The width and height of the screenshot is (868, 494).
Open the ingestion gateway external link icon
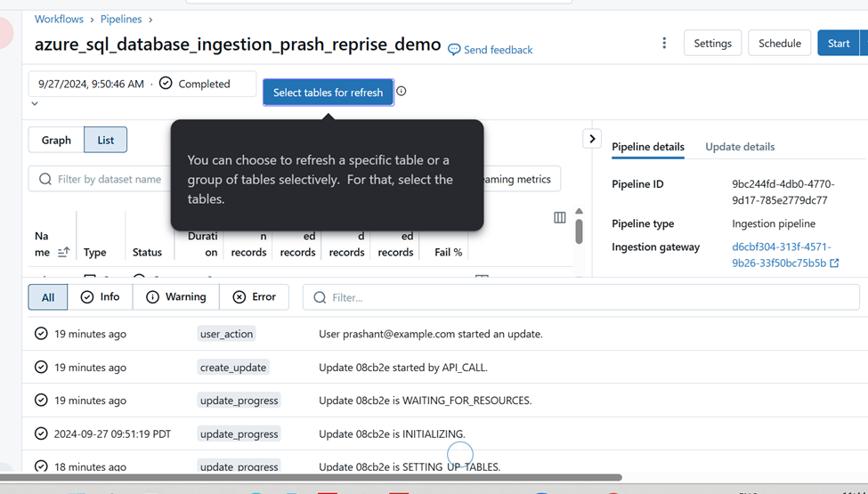click(834, 263)
